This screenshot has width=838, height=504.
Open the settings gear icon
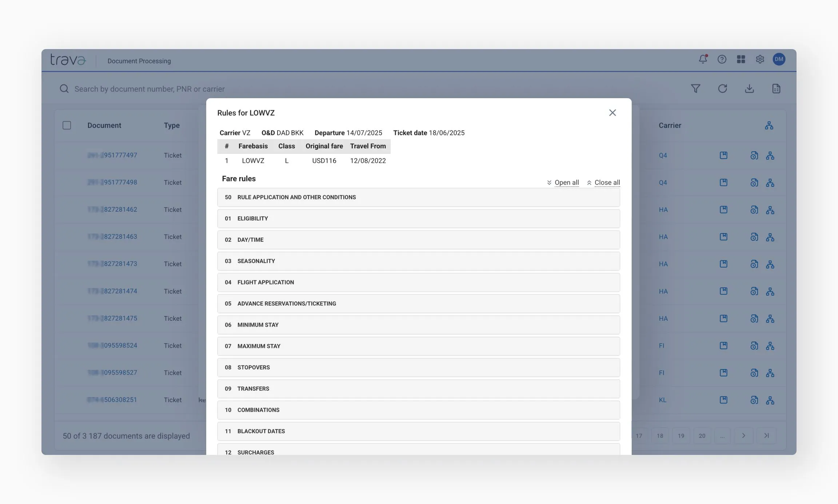pyautogui.click(x=760, y=59)
